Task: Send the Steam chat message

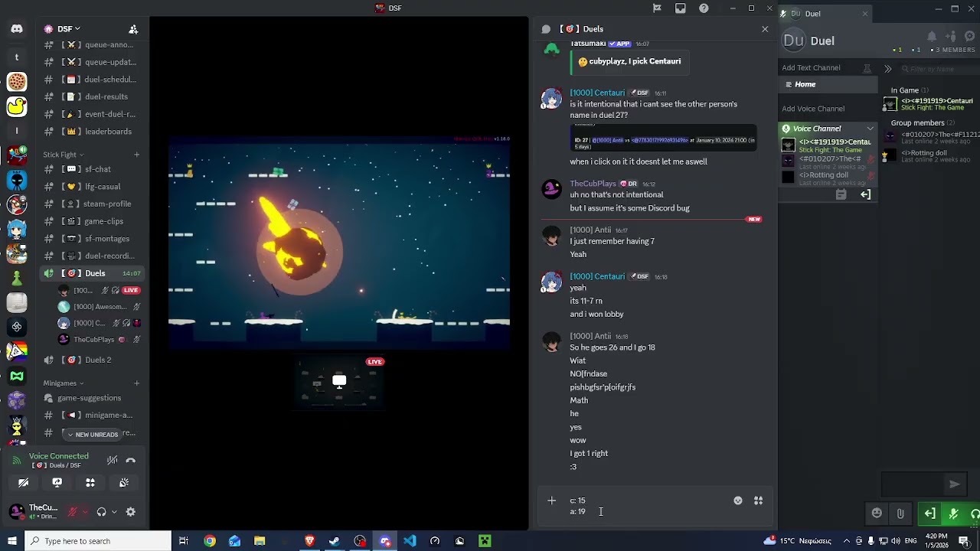Action: coord(954,484)
